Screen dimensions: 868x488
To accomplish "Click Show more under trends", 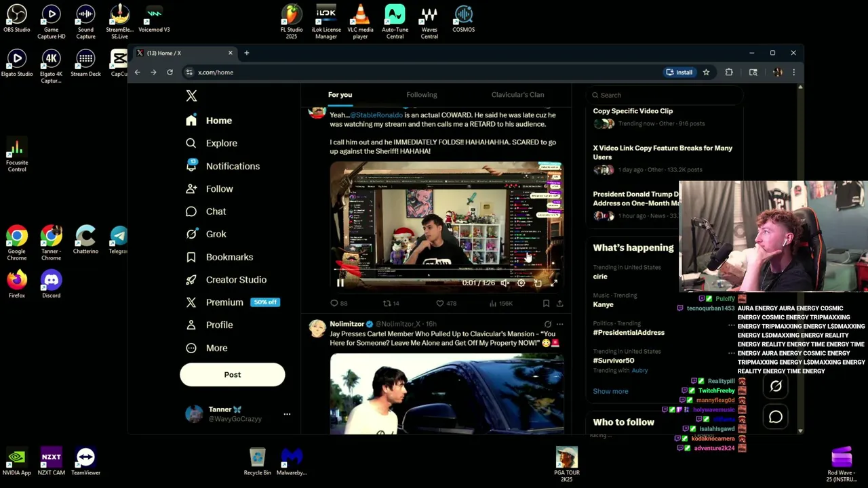I will click(610, 391).
